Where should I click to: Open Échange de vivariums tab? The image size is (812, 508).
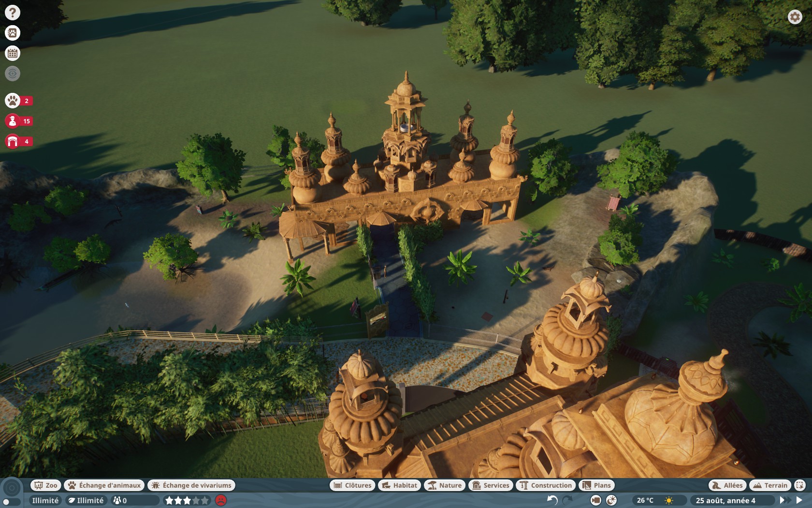tap(191, 485)
